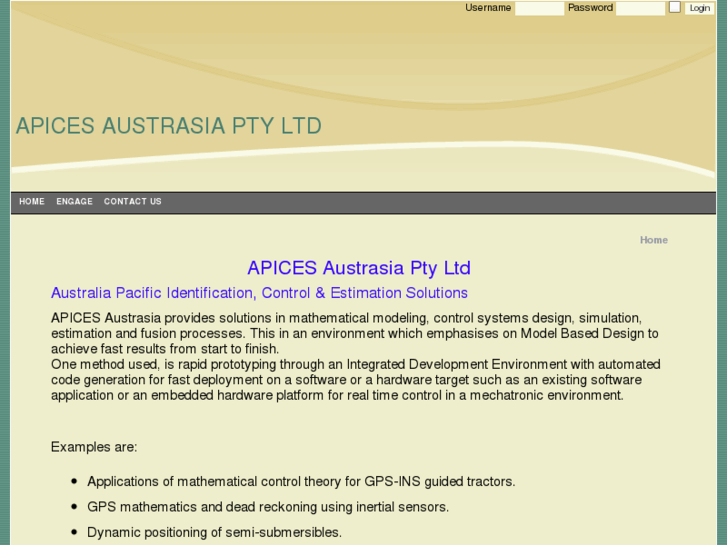Open the ENGAGE menu item
The height and width of the screenshot is (545, 727).
point(74,202)
